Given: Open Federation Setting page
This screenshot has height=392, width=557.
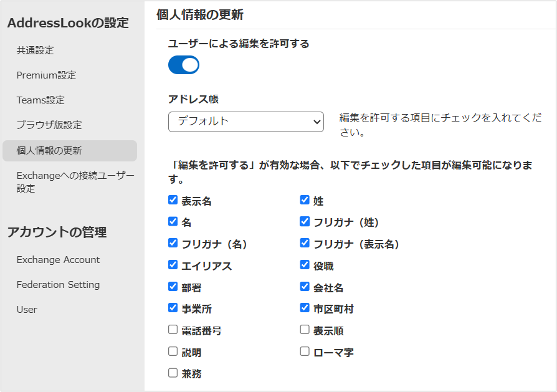Looking at the screenshot, I should click(58, 285).
